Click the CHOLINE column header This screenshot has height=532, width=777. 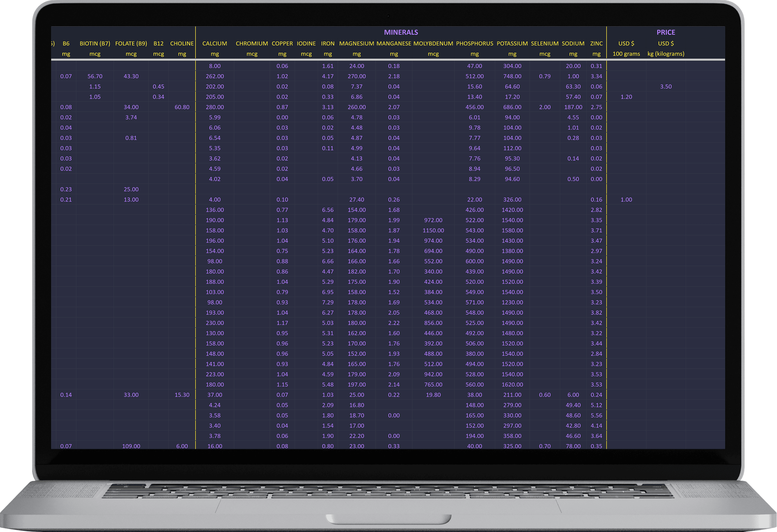pos(182,43)
